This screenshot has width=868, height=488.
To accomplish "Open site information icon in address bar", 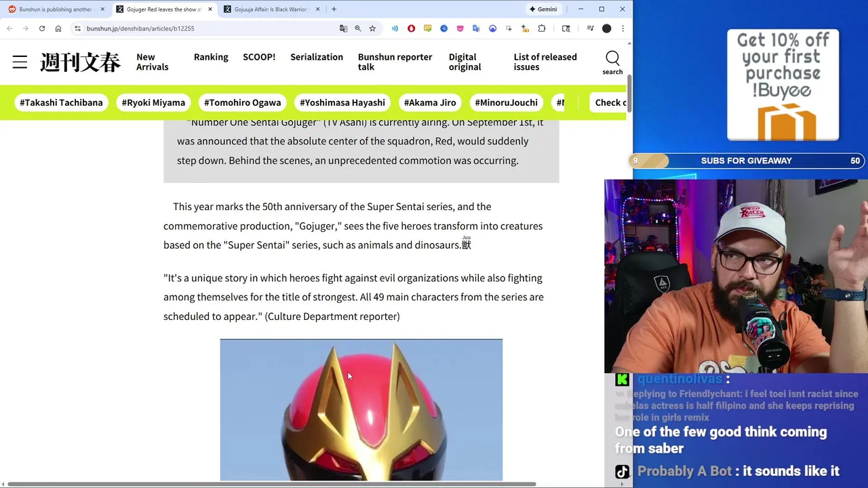I will pos(78,28).
